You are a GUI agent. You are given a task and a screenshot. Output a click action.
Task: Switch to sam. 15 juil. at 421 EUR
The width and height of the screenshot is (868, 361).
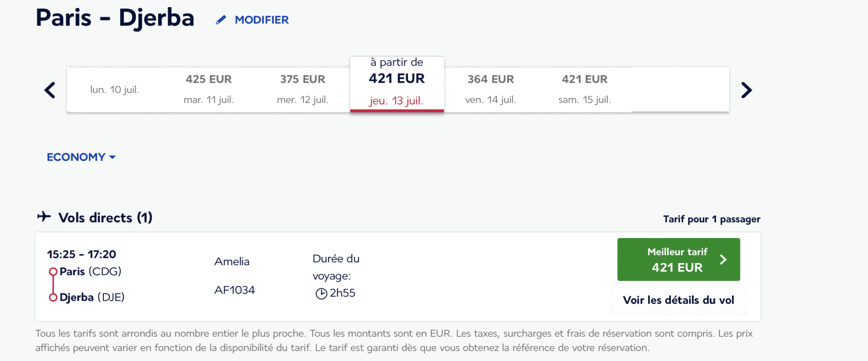coord(585,90)
